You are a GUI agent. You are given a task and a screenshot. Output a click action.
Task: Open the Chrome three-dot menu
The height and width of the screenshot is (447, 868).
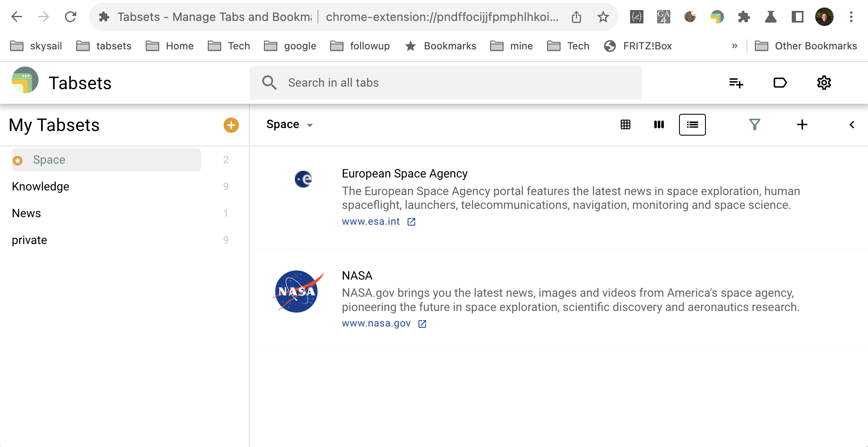(x=851, y=17)
